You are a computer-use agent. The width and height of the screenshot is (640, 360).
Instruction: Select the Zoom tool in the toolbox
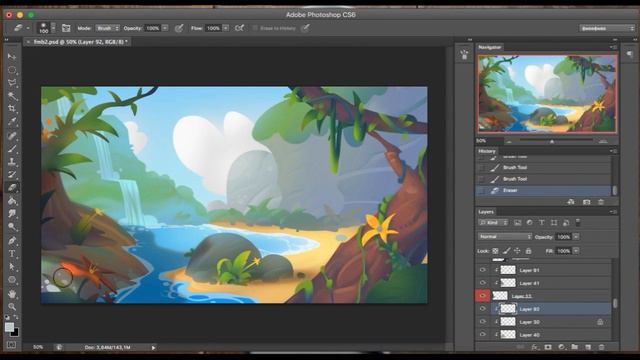tap(12, 307)
